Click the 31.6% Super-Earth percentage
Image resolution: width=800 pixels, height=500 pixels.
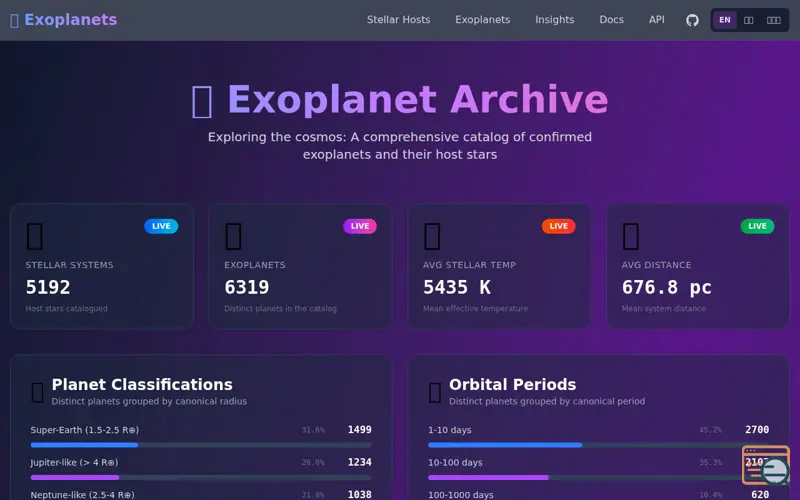(x=313, y=430)
